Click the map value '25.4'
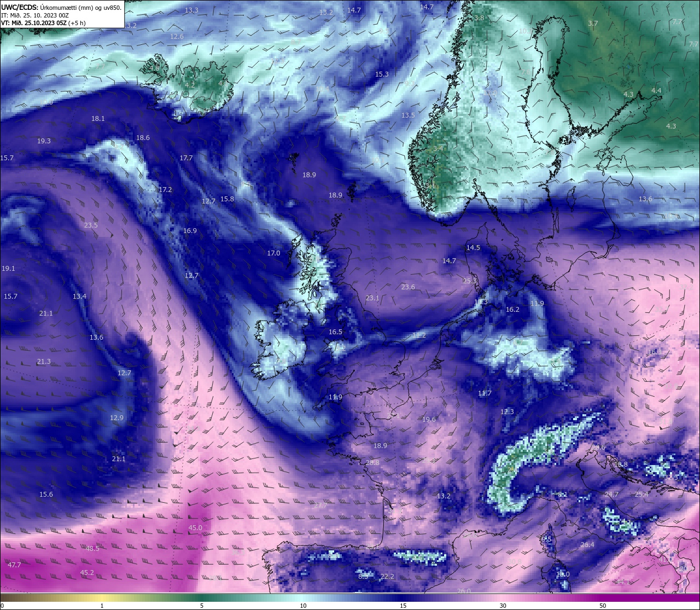This screenshot has height=610, width=700. point(641,495)
